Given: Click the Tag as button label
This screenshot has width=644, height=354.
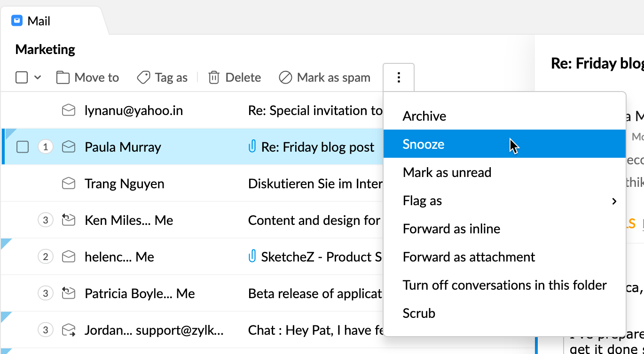Looking at the screenshot, I should pos(171,77).
